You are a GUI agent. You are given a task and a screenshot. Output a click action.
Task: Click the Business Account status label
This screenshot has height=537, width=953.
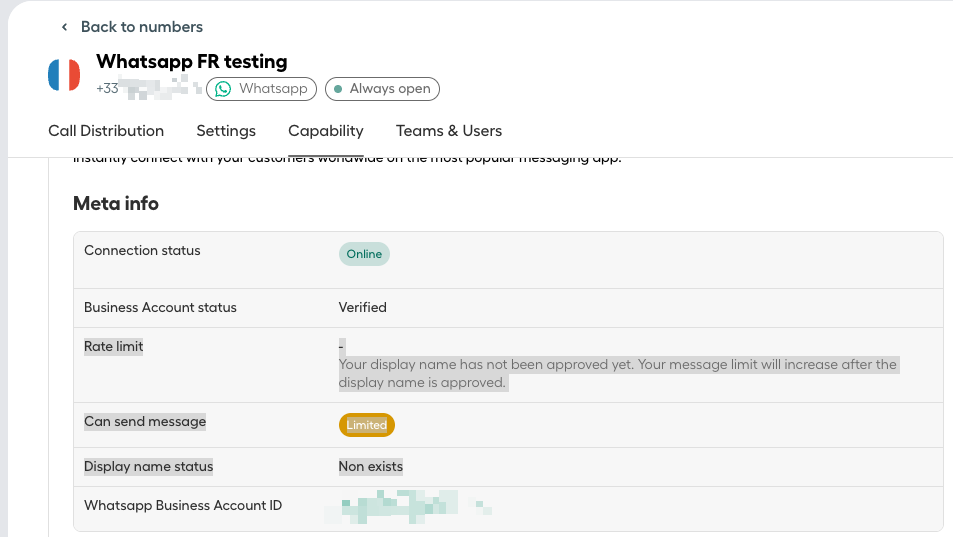160,307
